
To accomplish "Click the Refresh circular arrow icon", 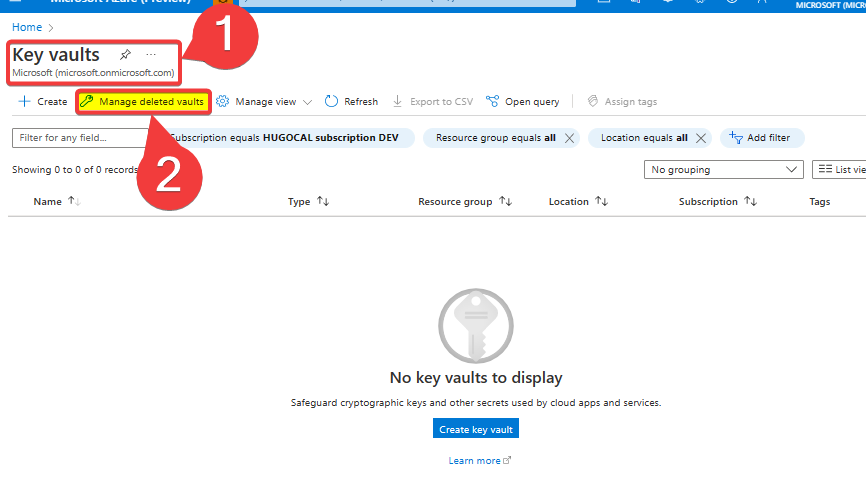I will tap(331, 102).
